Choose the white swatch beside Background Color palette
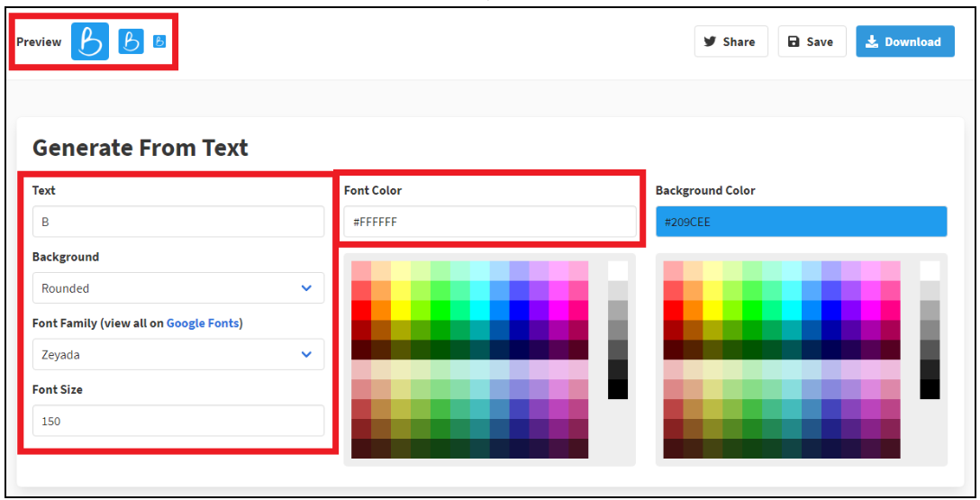 click(x=930, y=271)
